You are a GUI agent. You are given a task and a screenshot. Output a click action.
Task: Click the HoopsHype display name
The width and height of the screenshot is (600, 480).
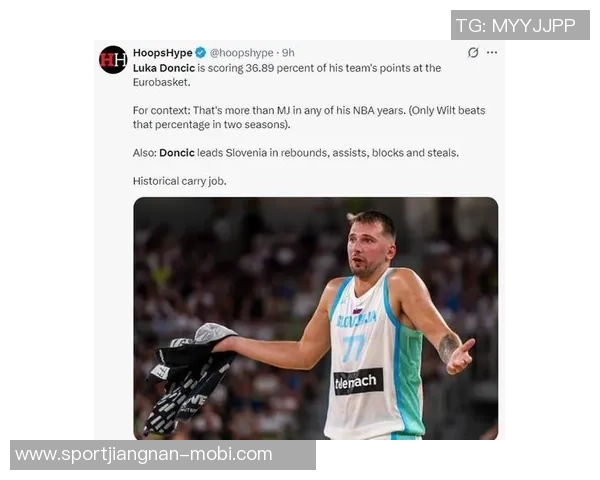(163, 52)
